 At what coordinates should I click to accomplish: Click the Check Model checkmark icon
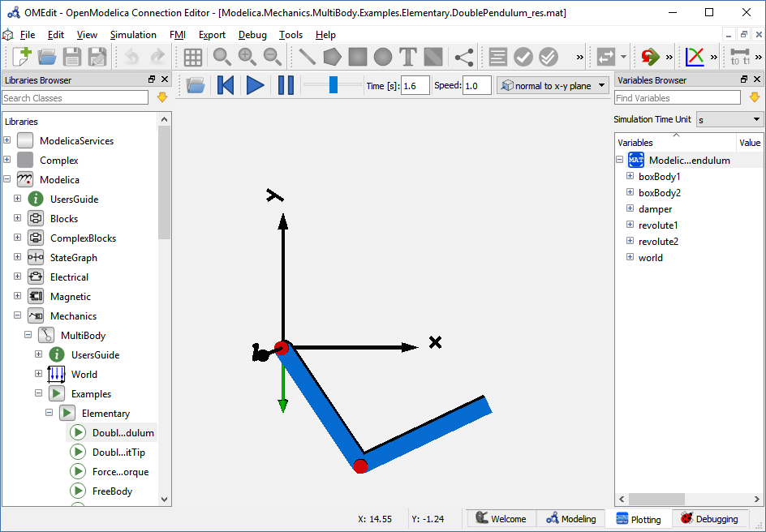pos(523,57)
